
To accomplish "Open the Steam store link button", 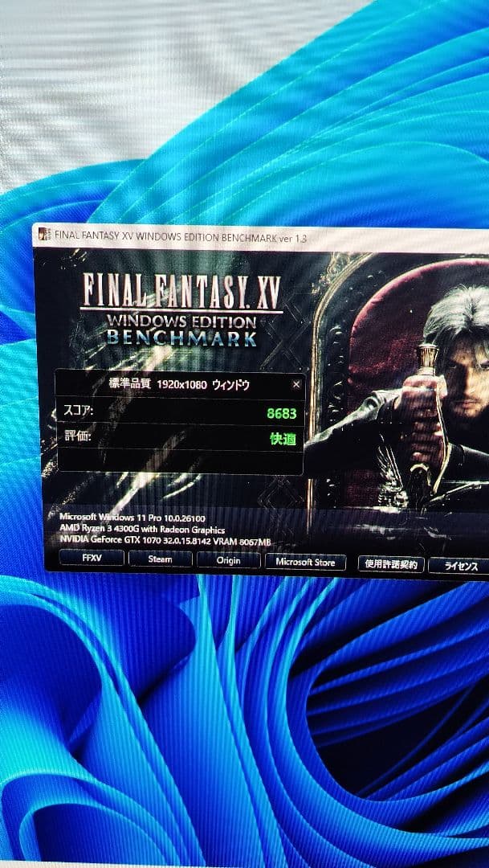I will tap(160, 559).
